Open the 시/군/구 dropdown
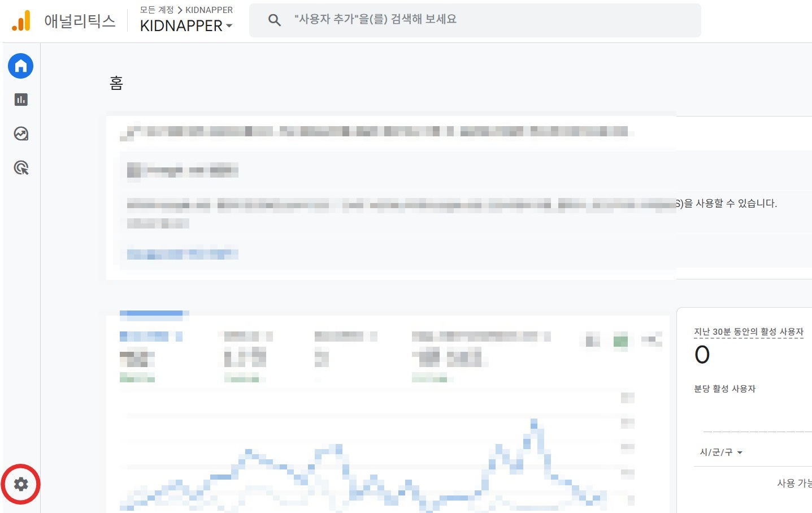This screenshot has width=812, height=513. pos(720,452)
